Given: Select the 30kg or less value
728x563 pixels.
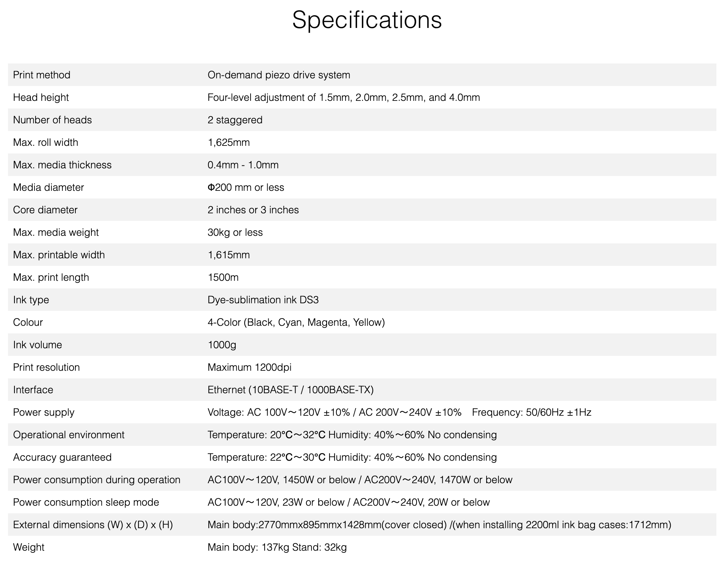Looking at the screenshot, I should 235,233.
